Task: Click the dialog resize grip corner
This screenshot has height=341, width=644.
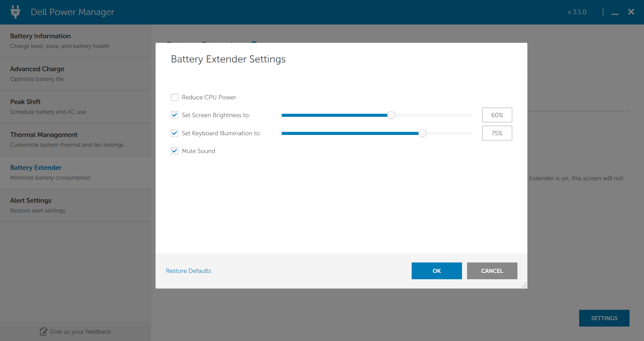Action: (x=524, y=285)
